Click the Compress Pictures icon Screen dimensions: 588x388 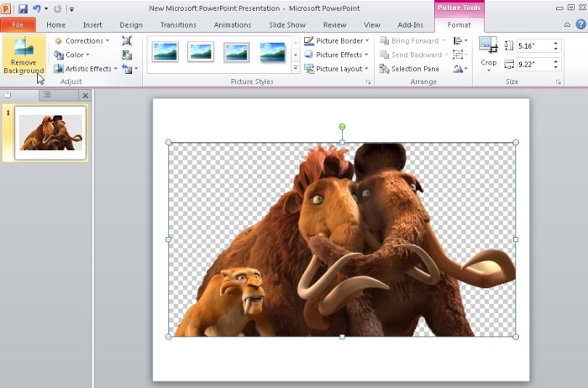[127, 40]
